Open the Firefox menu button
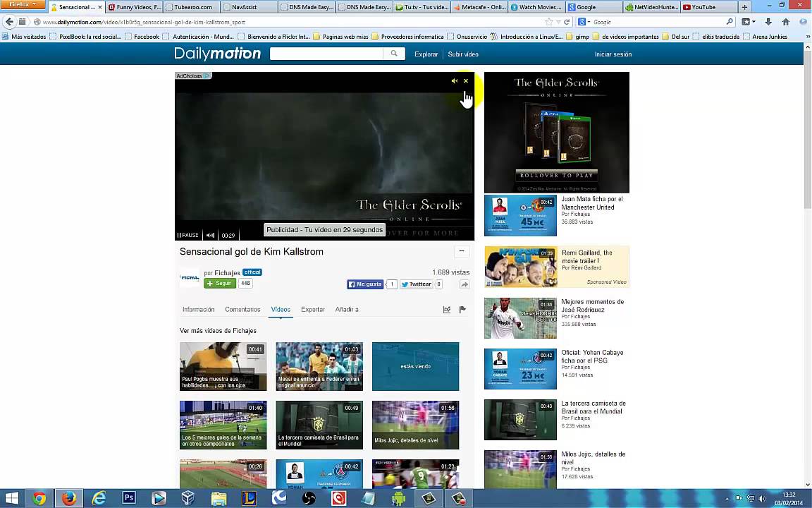Image resolution: width=812 pixels, height=508 pixels. (x=23, y=5)
